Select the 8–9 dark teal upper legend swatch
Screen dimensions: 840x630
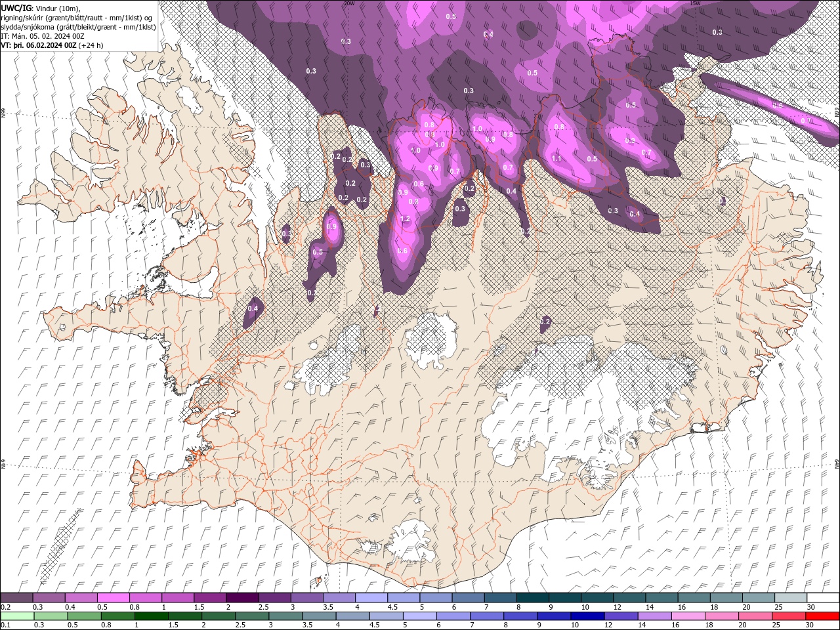coord(532,598)
